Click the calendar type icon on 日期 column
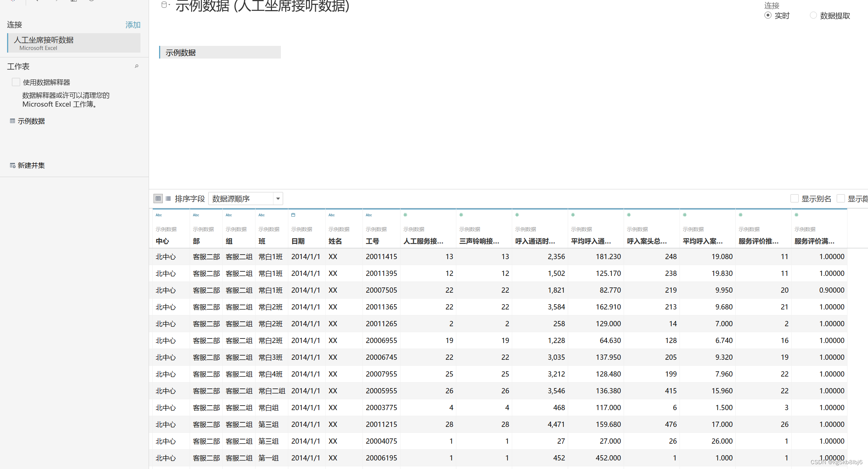This screenshot has height=469, width=868. click(293, 215)
